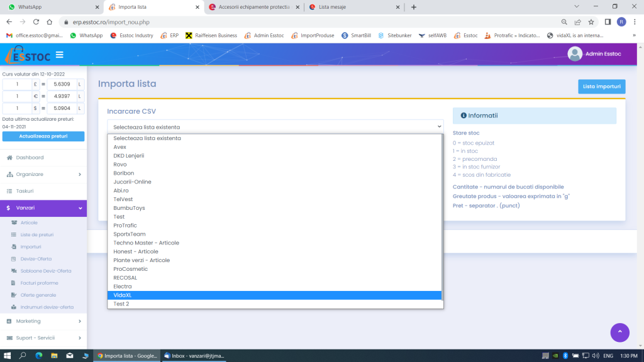Click the euro exchange rate value field
This screenshot has width=644, height=362.
point(62,96)
